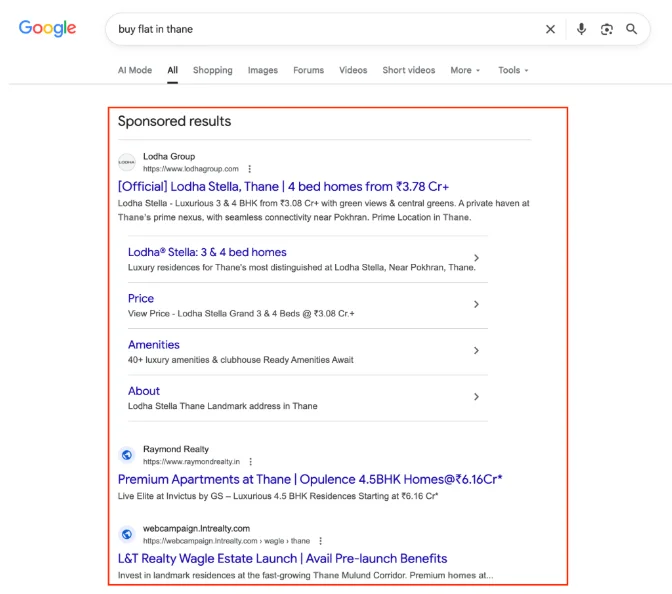Click chevron on the Price row
The image size is (672, 594).
coord(476,304)
